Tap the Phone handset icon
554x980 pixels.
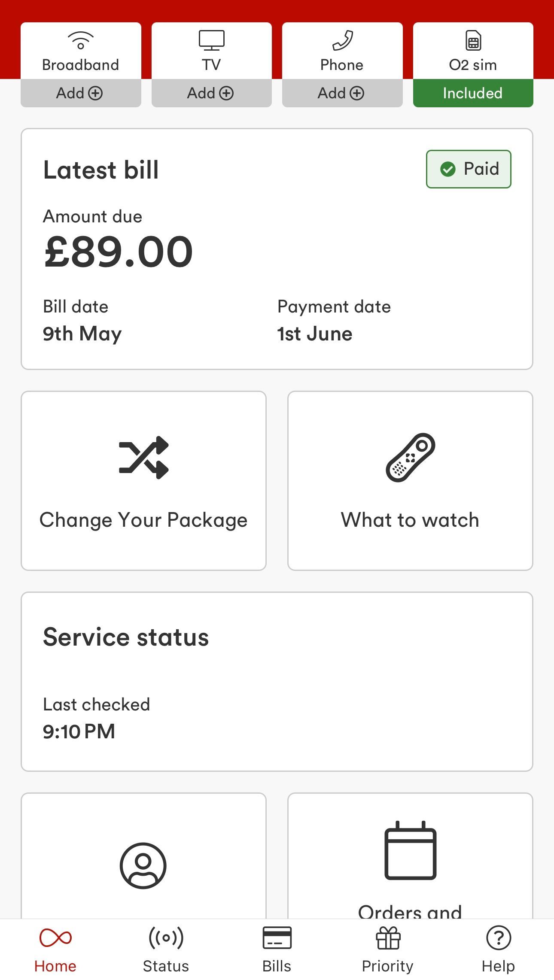point(342,40)
